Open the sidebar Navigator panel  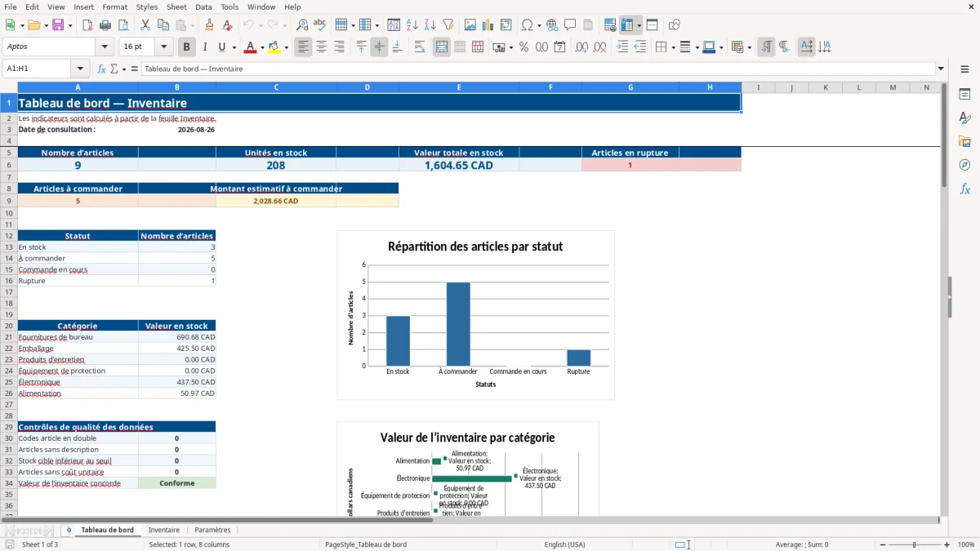[x=964, y=165]
